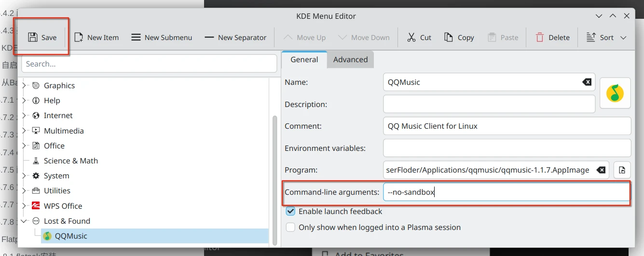Disable launch feedback checkbox

(290, 211)
